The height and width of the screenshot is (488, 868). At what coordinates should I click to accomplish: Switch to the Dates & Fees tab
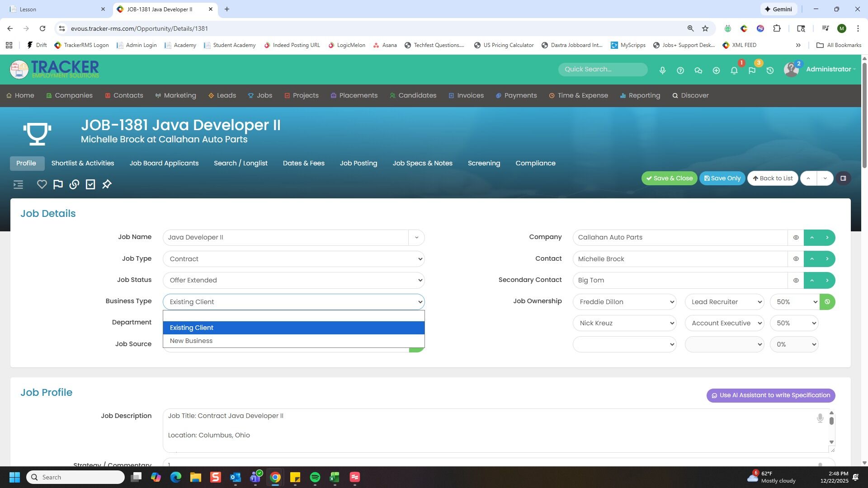(x=303, y=163)
